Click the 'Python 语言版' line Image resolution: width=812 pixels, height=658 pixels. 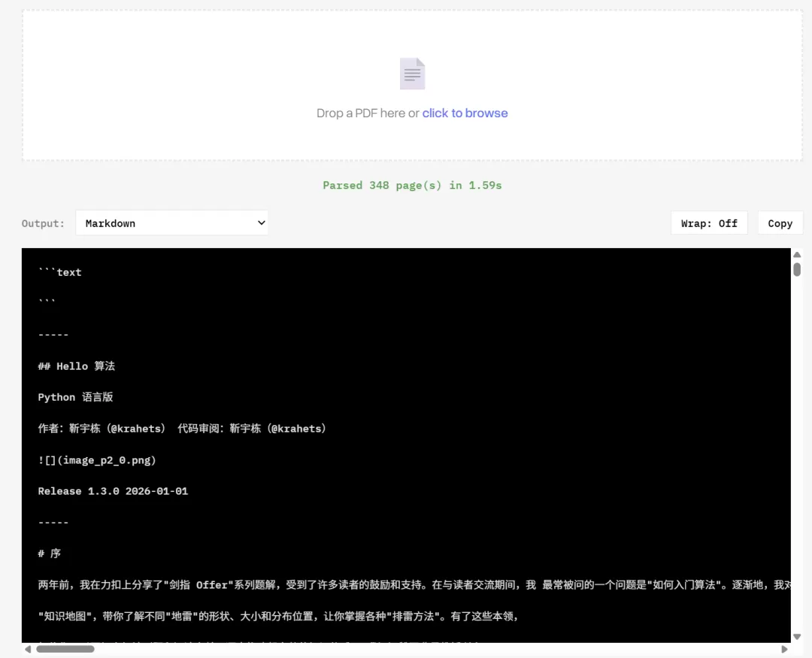(76, 397)
